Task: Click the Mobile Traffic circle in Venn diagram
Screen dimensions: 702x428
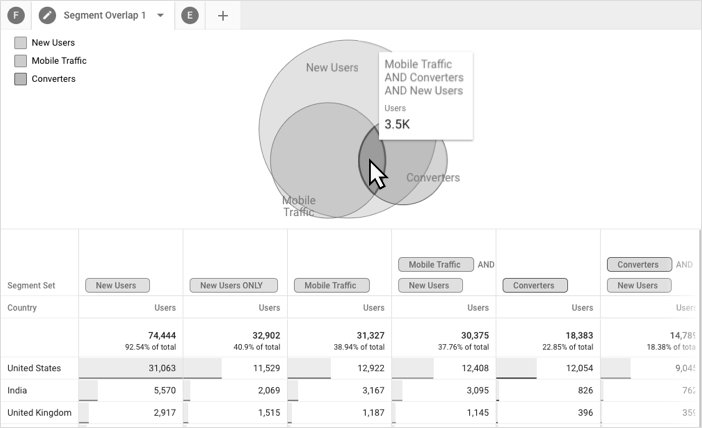Action: tap(310, 160)
